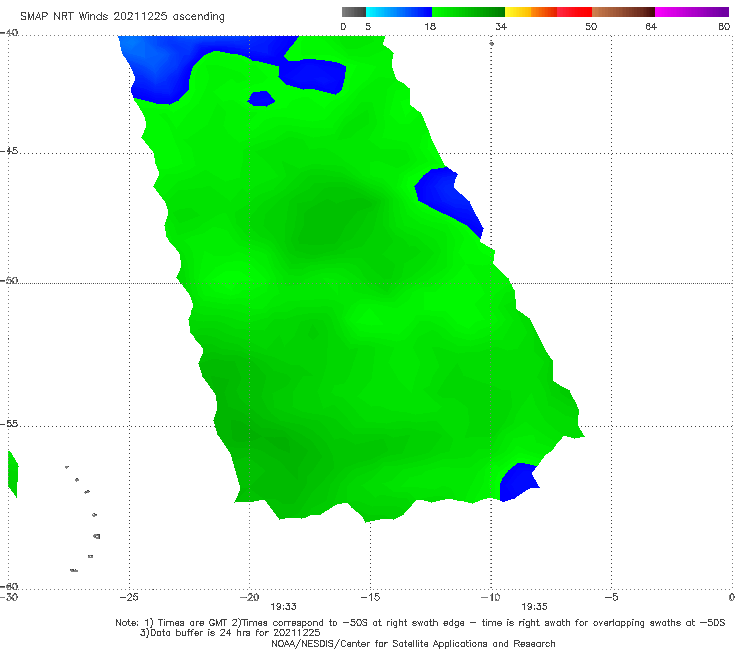Click the blue patch at the swath's lower right
The image size is (740, 650).
coord(519,482)
